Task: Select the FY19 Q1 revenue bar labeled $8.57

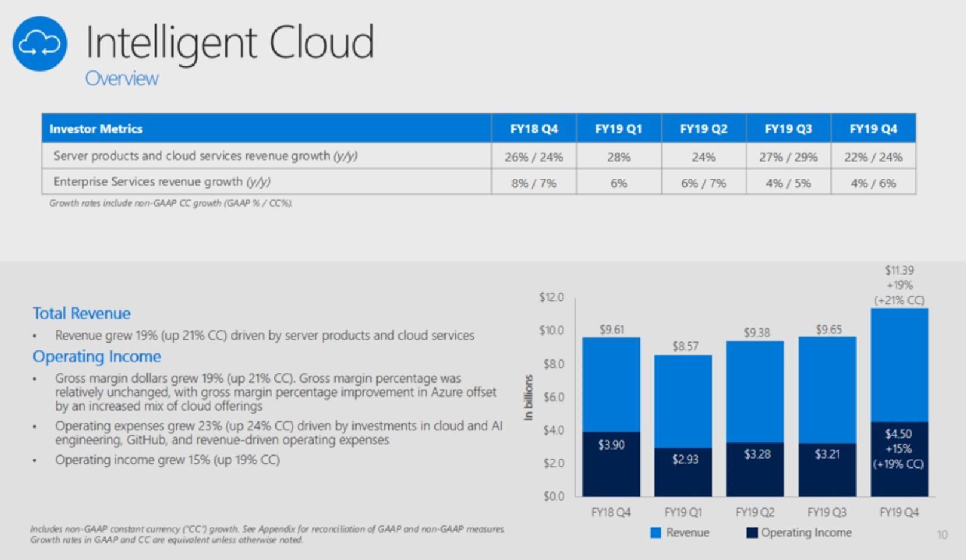Action: tap(683, 400)
